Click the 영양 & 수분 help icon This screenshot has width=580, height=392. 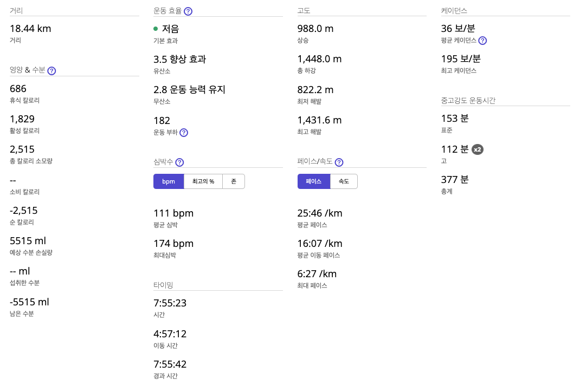[51, 70]
